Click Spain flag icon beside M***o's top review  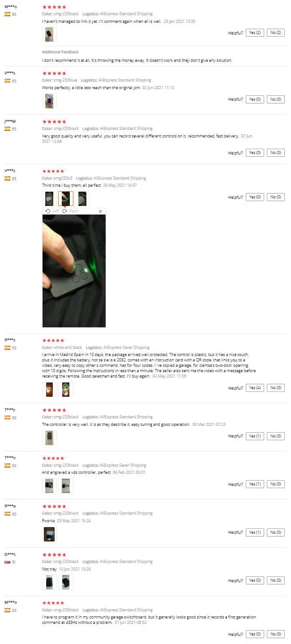(x=8, y=14)
